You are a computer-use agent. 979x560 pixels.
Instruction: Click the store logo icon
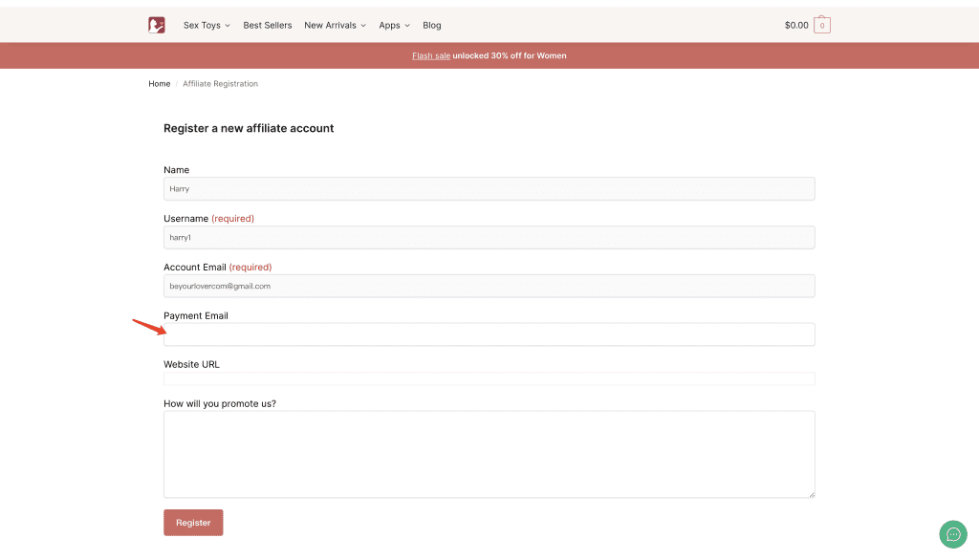click(x=157, y=25)
